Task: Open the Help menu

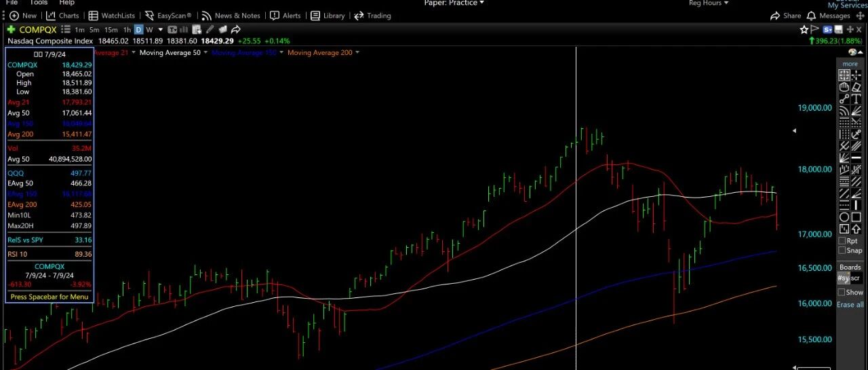Action: click(x=66, y=3)
